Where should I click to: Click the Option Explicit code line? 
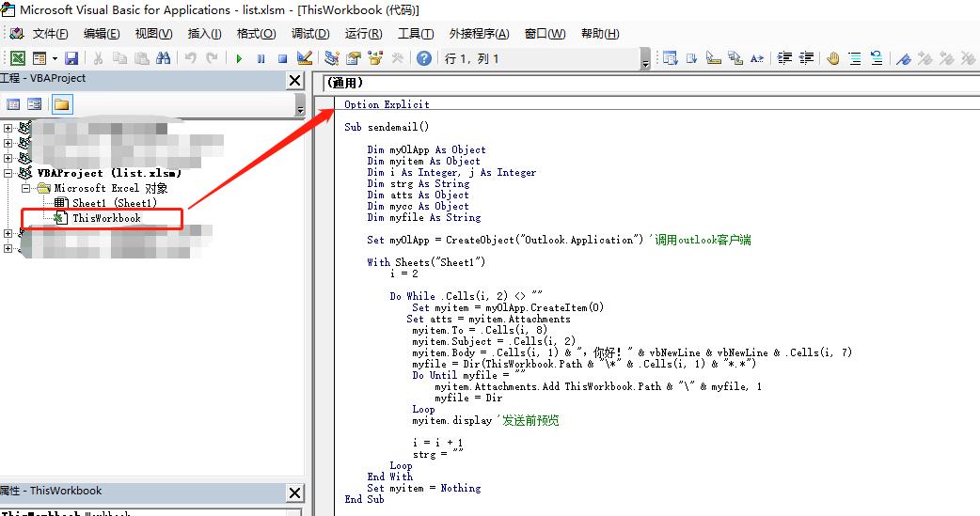387,104
